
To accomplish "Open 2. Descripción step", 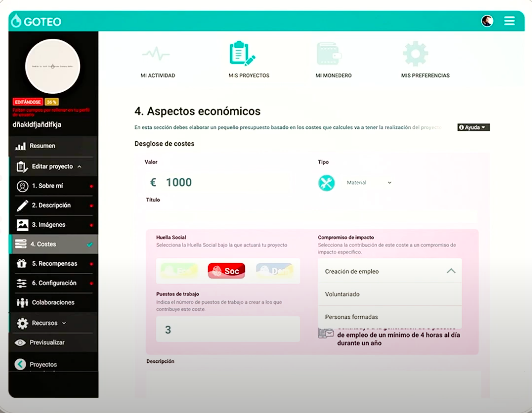I will click(54, 205).
